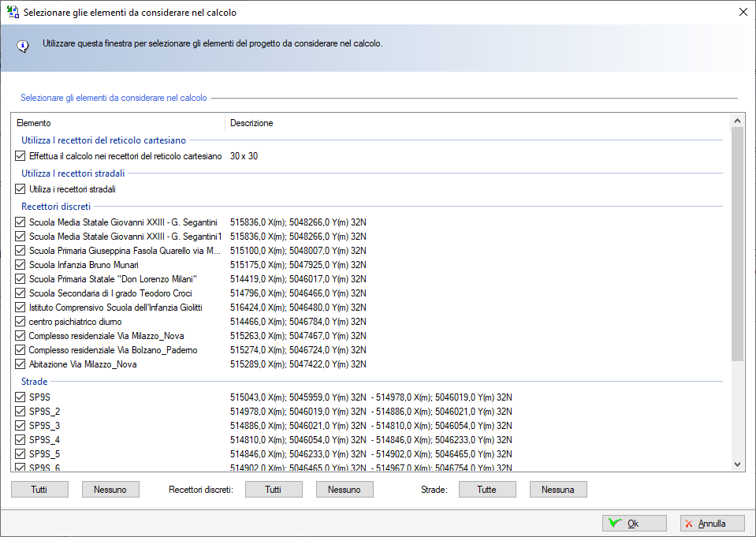Image resolution: width=756 pixels, height=537 pixels.
Task: Confirm selection with the Ok button
Action: [x=634, y=524]
